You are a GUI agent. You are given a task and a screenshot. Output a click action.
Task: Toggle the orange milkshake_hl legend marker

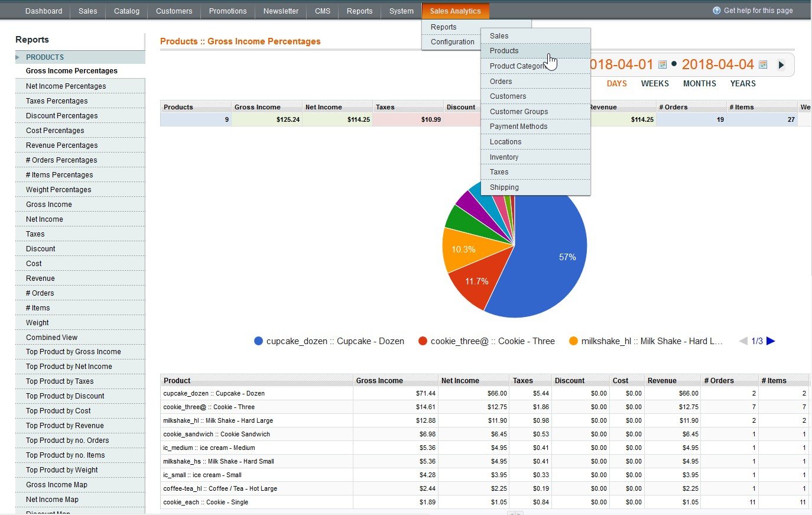[573, 341]
